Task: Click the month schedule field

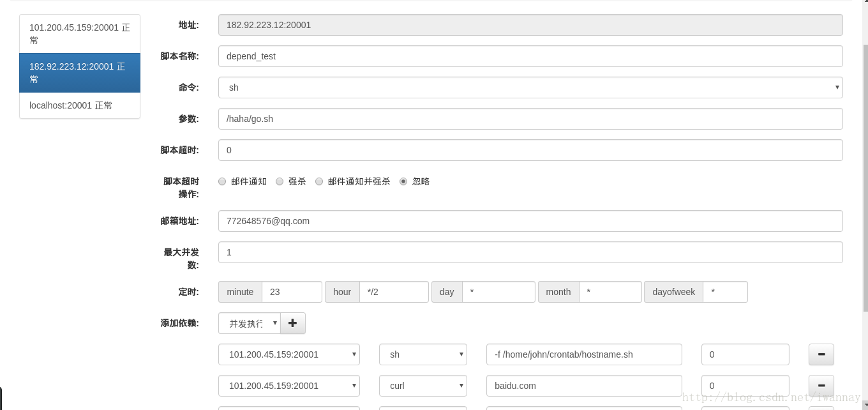Action: point(610,292)
